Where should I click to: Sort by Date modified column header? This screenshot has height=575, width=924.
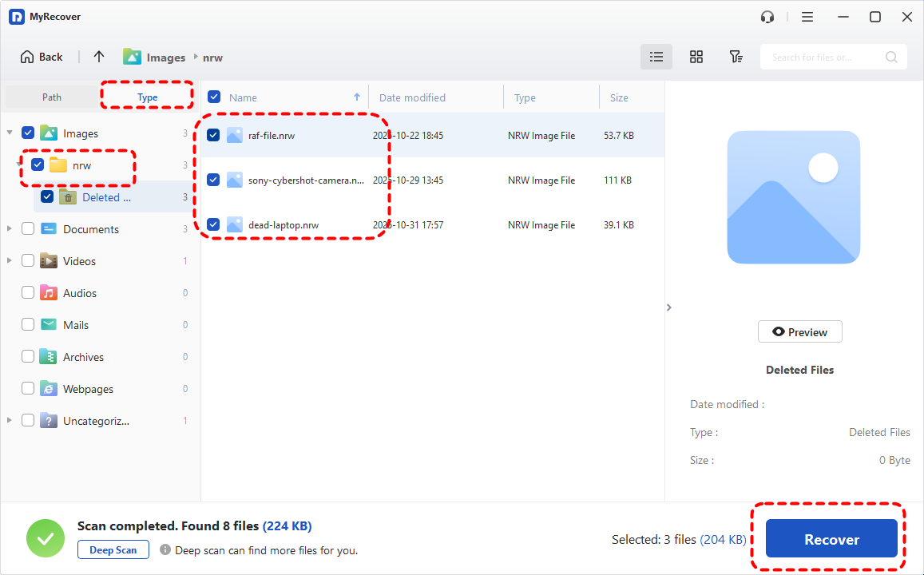(412, 97)
